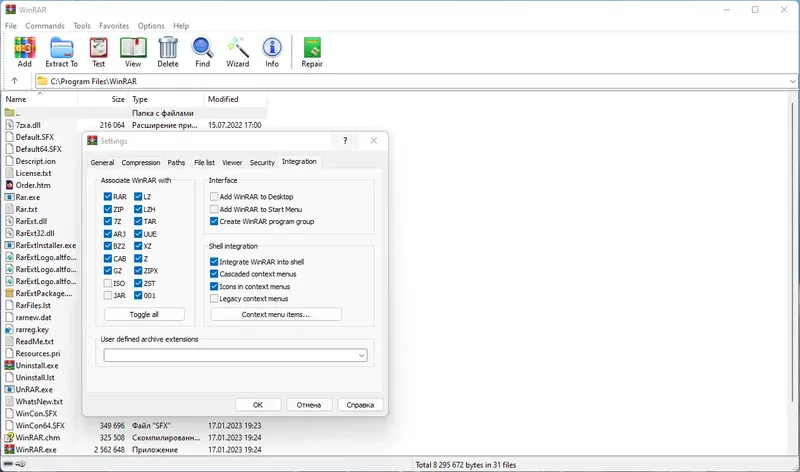Switch to the Paths tab
This screenshot has width=800, height=472.
[176, 162]
